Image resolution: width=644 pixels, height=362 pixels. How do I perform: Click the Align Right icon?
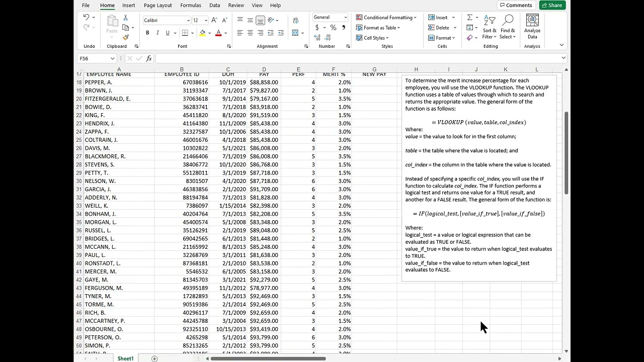click(x=260, y=33)
